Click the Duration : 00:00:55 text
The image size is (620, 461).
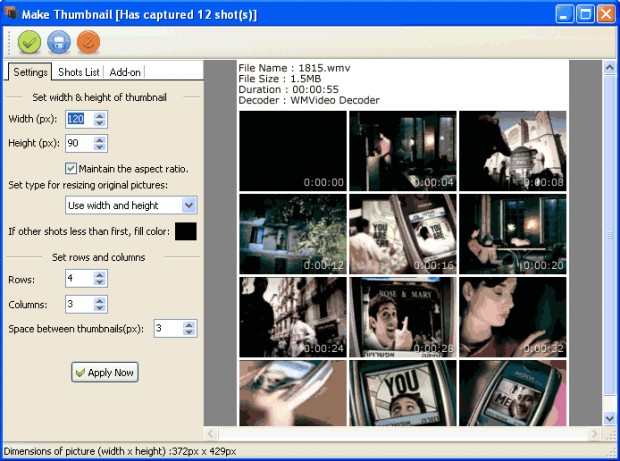(289, 89)
